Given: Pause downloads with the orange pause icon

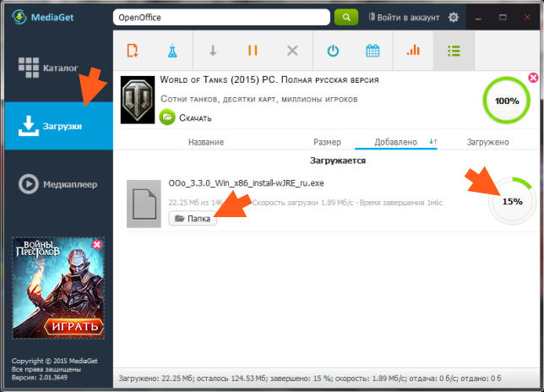Looking at the screenshot, I should coord(253,51).
